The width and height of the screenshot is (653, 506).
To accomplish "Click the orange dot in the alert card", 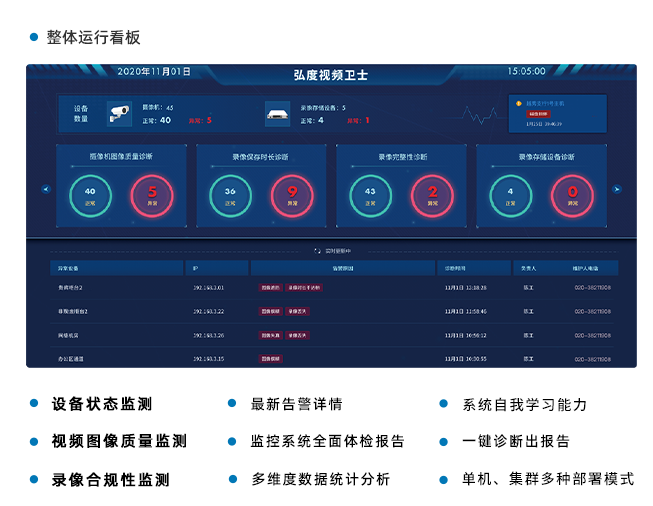I will tap(518, 103).
